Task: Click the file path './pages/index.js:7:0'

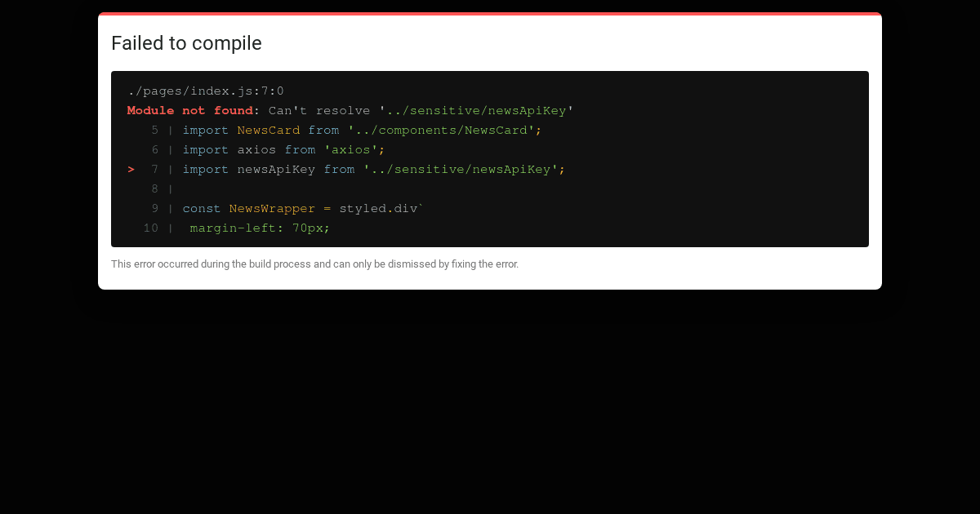Action: click(205, 91)
